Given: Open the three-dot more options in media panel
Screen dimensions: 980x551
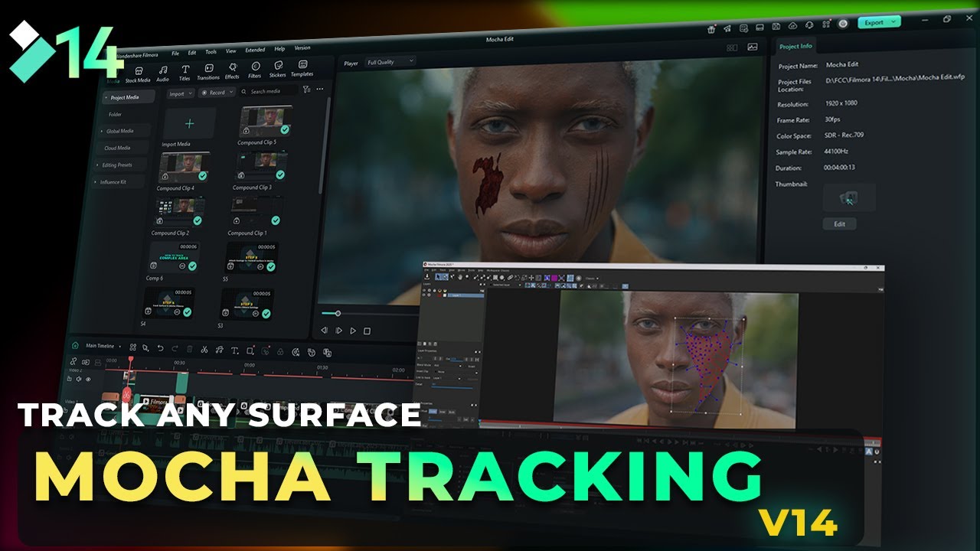Looking at the screenshot, I should (x=320, y=89).
